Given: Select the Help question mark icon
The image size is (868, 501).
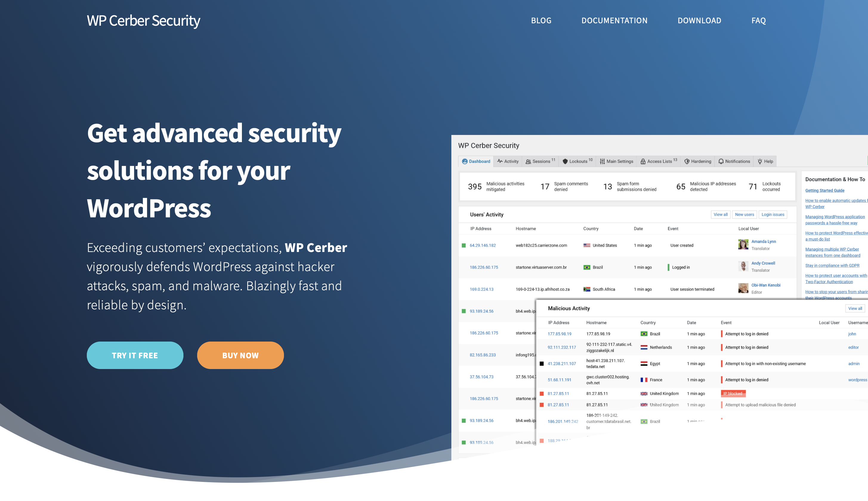Looking at the screenshot, I should 760,161.
